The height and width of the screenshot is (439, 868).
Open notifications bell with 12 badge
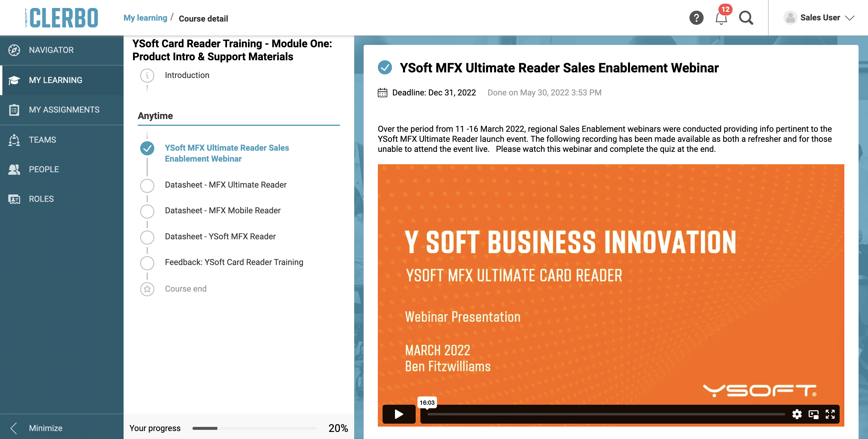tap(721, 17)
